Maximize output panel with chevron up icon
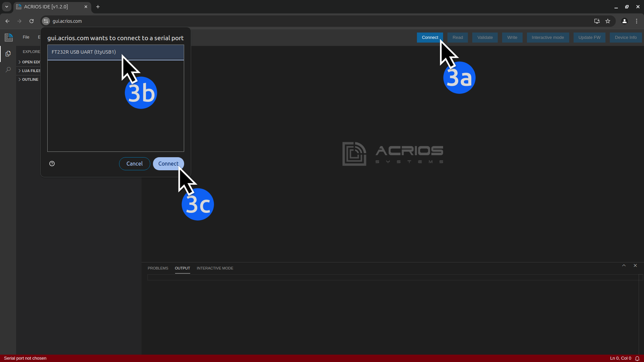Screen dimensions: 644x362 (624, 265)
